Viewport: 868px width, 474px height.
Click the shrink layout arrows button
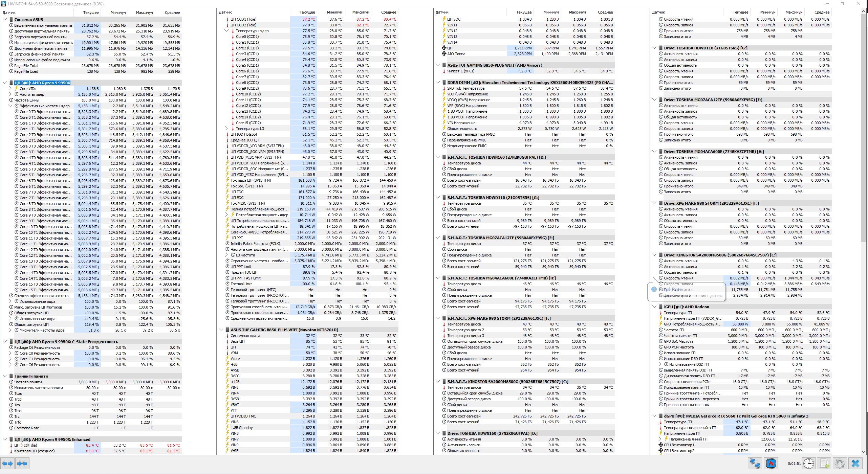[22, 463]
